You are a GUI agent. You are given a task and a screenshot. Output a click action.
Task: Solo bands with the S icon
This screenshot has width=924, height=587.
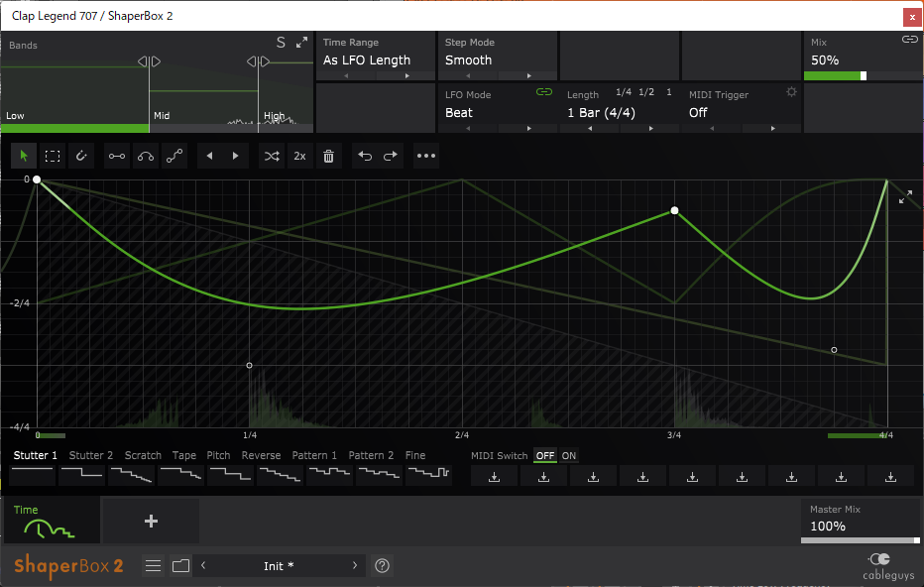click(x=281, y=43)
